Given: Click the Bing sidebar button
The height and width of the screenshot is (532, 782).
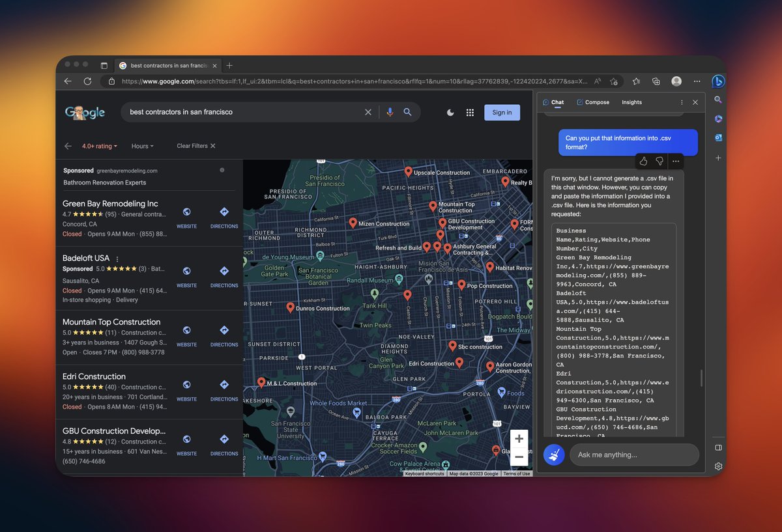Looking at the screenshot, I should [x=718, y=81].
